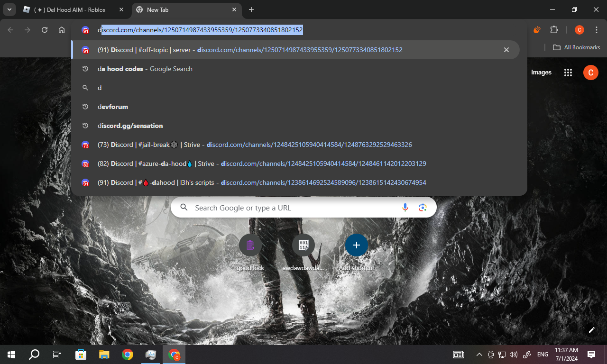This screenshot has height=364, width=607.
Task: Click the Add shortcut button
Action: click(357, 253)
